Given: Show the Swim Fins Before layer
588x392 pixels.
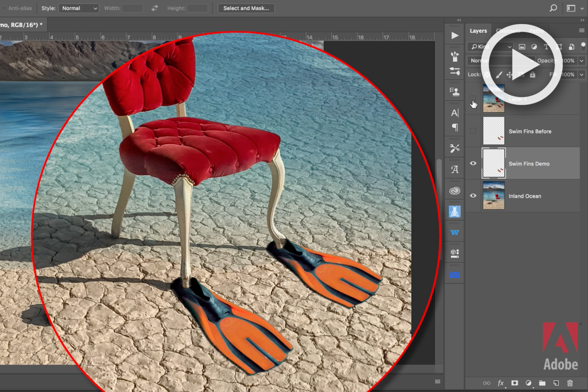Looking at the screenshot, I should [473, 131].
